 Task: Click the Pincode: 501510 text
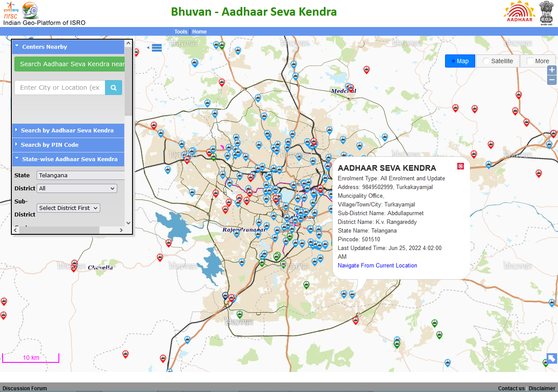click(359, 239)
